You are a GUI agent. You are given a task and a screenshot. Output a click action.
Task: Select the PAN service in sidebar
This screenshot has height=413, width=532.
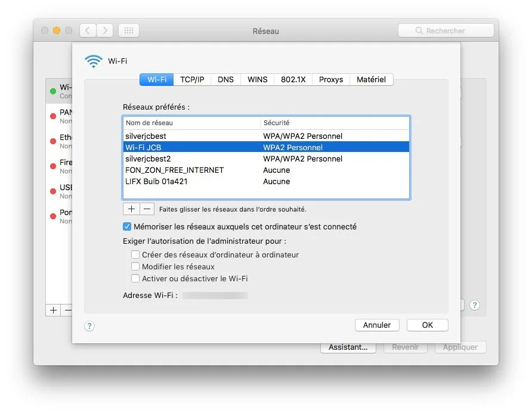tap(59, 116)
